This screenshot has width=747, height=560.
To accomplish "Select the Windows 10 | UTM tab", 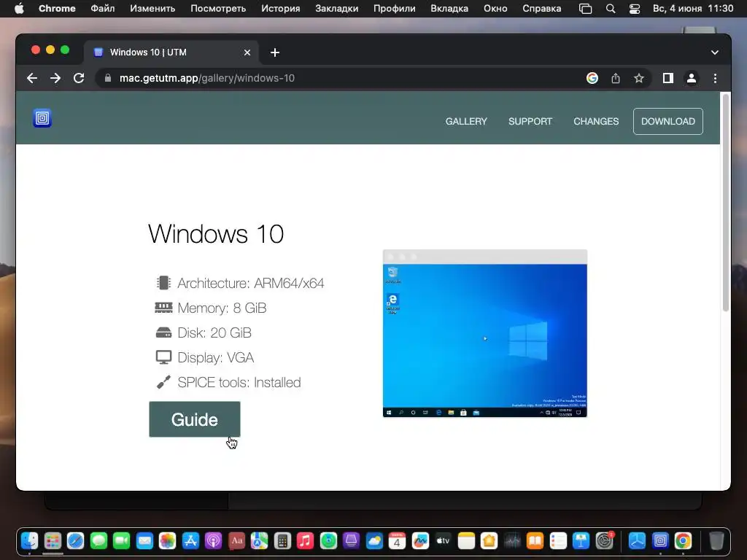I will [171, 52].
